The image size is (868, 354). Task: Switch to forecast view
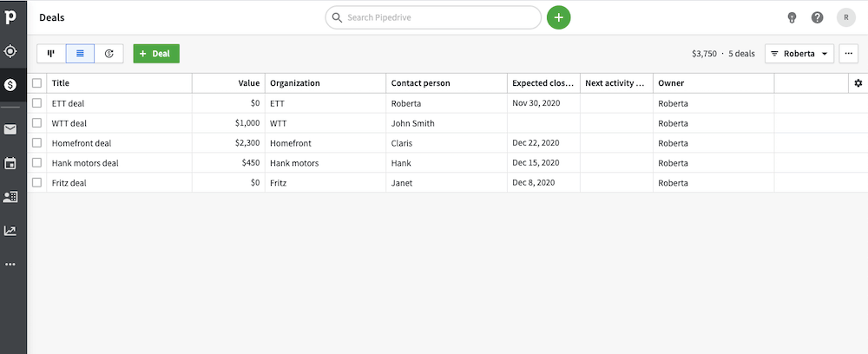coord(109,54)
